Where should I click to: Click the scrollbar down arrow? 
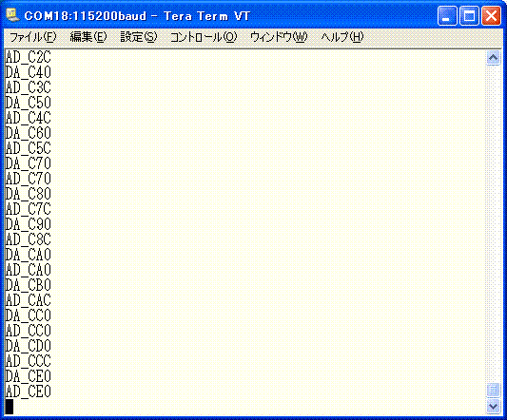(x=493, y=406)
